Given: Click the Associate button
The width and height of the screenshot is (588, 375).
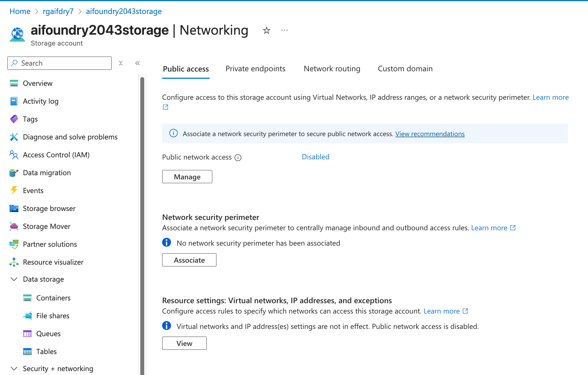Looking at the screenshot, I should tap(189, 260).
